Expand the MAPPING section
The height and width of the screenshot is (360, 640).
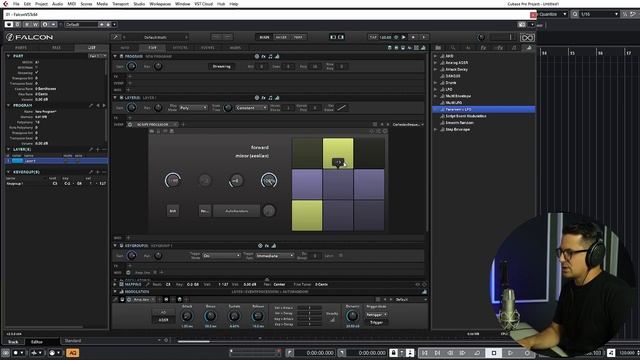tap(115, 284)
